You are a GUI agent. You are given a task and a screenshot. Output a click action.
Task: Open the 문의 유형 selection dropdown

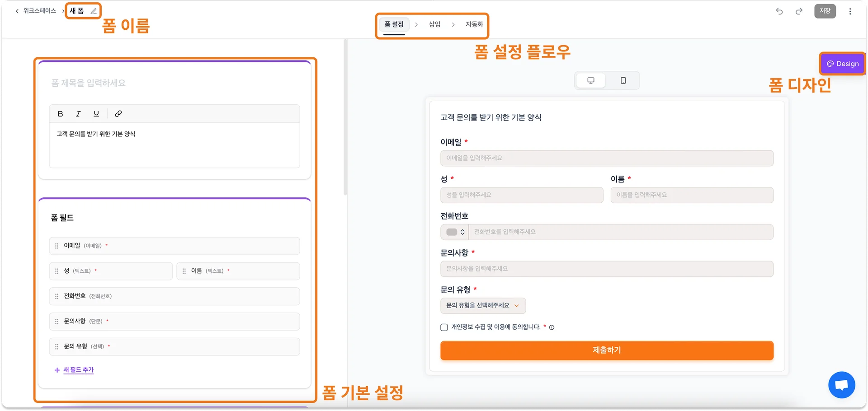tap(483, 306)
